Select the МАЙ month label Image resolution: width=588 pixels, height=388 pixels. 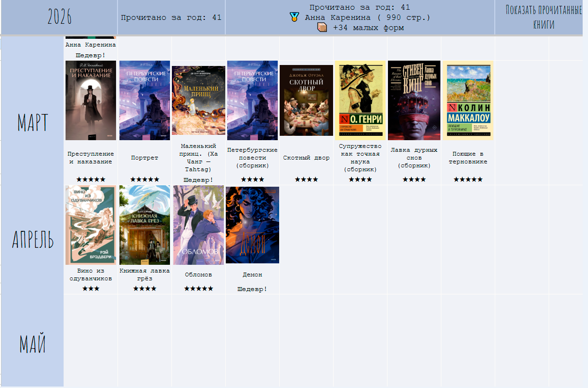tap(33, 343)
